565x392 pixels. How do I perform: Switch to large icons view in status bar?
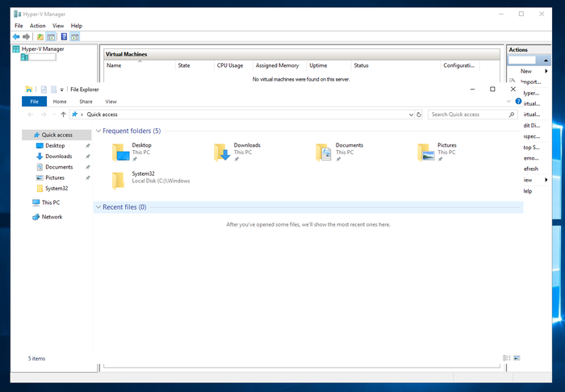click(x=517, y=357)
